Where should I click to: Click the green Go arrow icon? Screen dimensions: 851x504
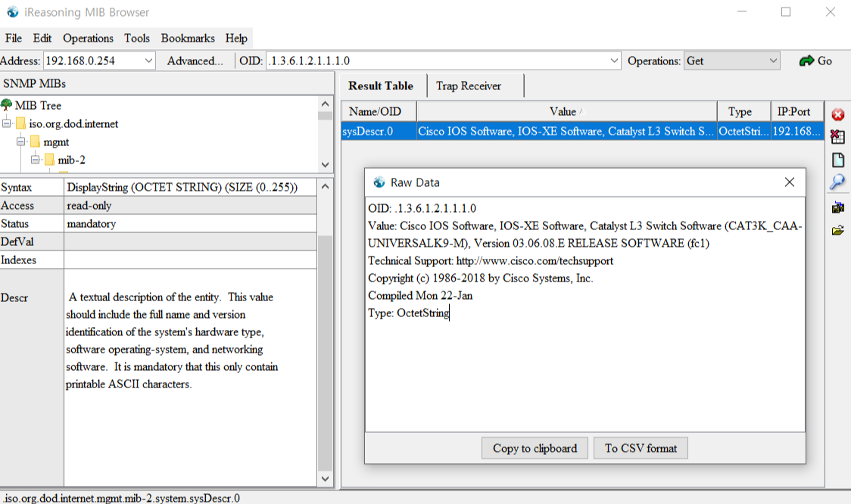click(x=806, y=61)
